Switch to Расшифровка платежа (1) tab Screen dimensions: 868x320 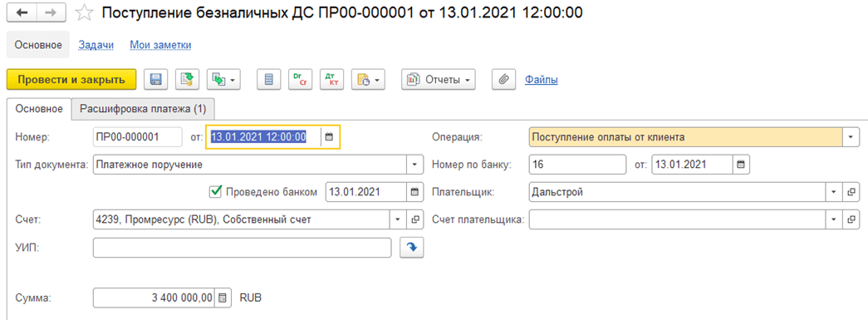pyautogui.click(x=143, y=109)
